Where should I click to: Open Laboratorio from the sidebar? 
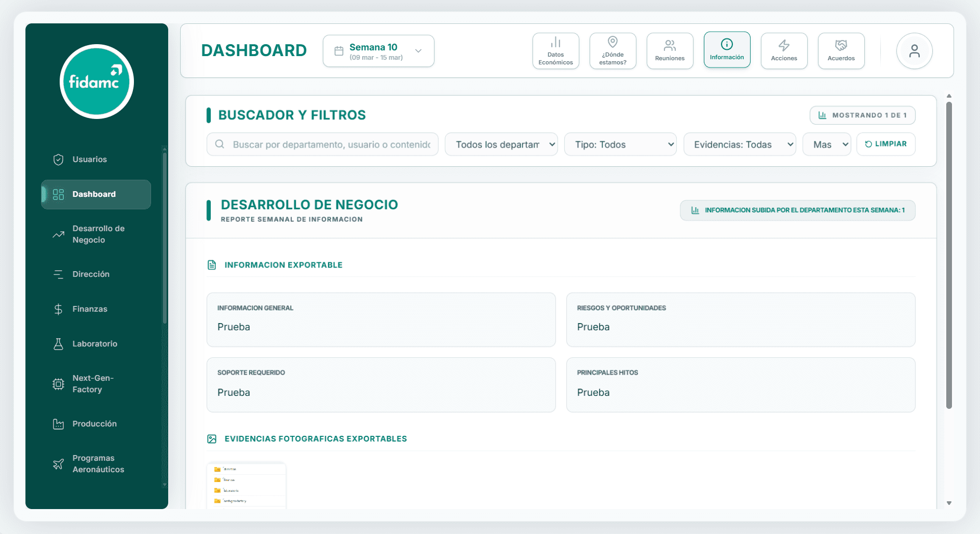[96, 344]
